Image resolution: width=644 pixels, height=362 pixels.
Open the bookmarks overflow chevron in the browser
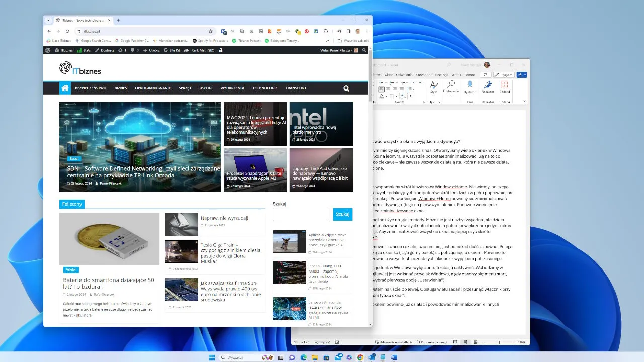(x=327, y=40)
